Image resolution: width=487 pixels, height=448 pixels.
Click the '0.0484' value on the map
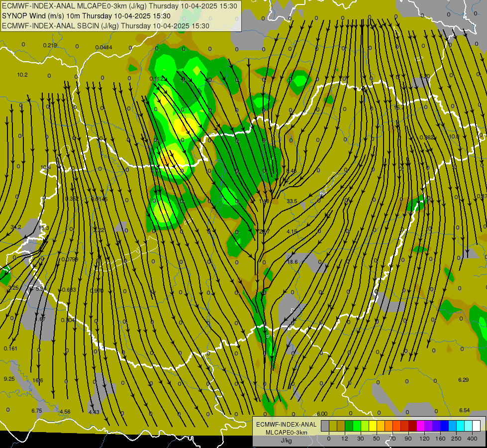click(x=104, y=47)
